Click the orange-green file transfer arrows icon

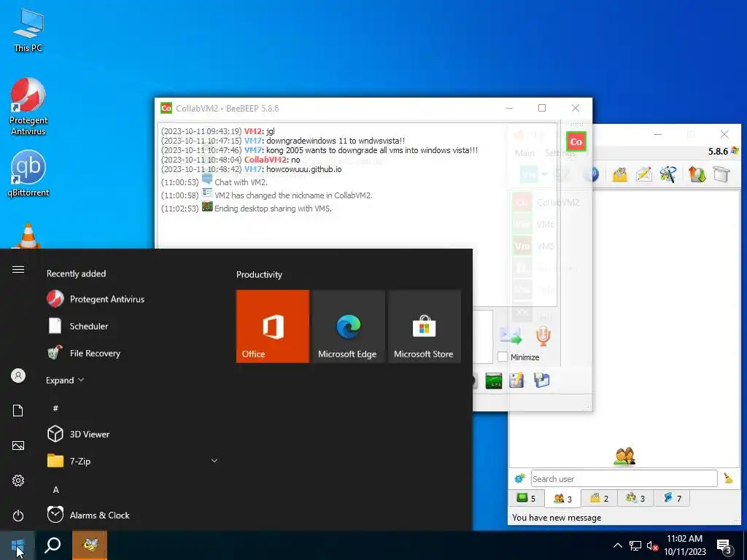coord(697,175)
